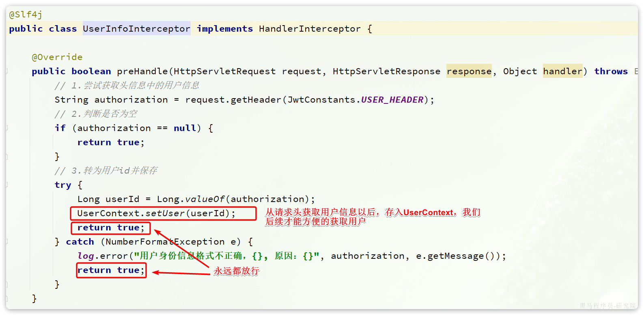Click comment '1.尝试获取头信息中的用户信息'
Image resolution: width=644 pixels, height=316 pixels.
click(127, 86)
